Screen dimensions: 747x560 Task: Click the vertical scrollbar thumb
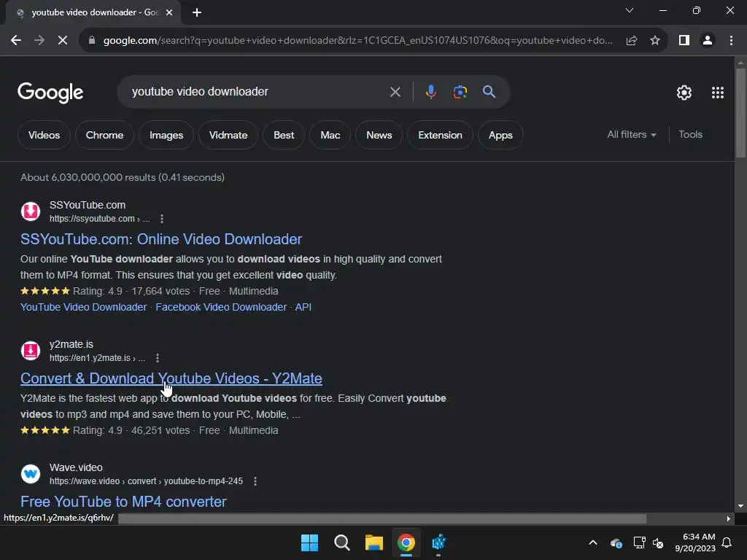pos(740,113)
